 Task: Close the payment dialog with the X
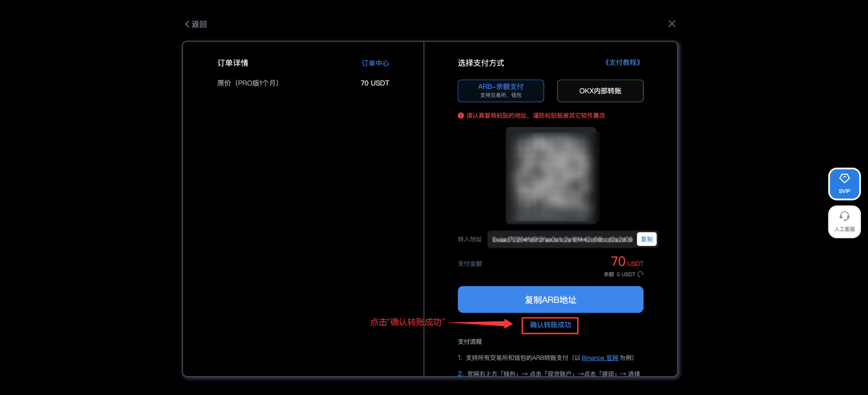[x=672, y=24]
